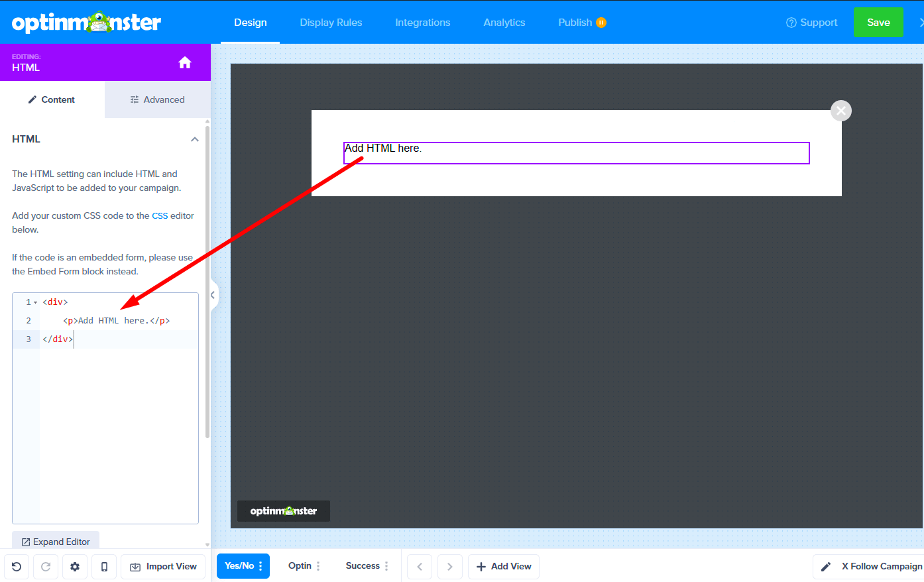This screenshot has height=582, width=924.
Task: Open the Display Rules tab
Action: tap(331, 23)
